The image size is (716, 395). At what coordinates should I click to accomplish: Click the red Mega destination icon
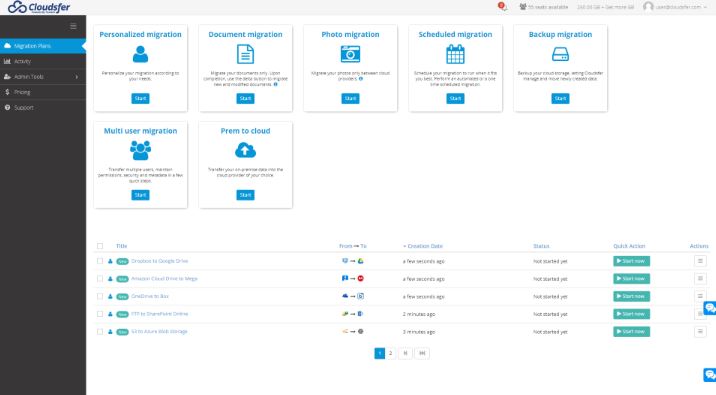point(360,279)
